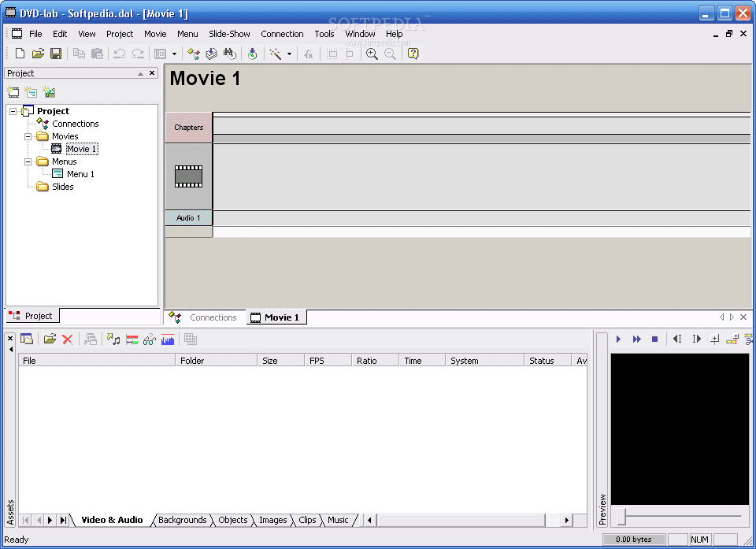This screenshot has height=549, width=756.
Task: Click the open folder icon in the assets toolbar
Action: point(50,339)
